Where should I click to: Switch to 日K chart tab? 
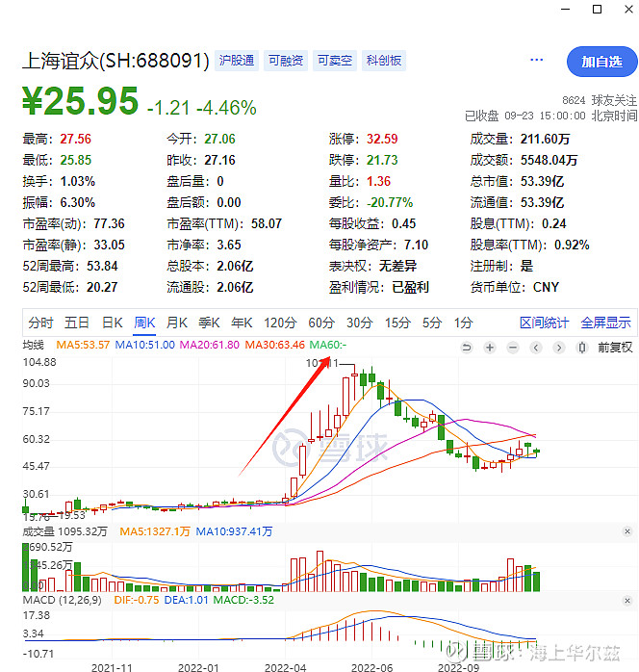(113, 323)
